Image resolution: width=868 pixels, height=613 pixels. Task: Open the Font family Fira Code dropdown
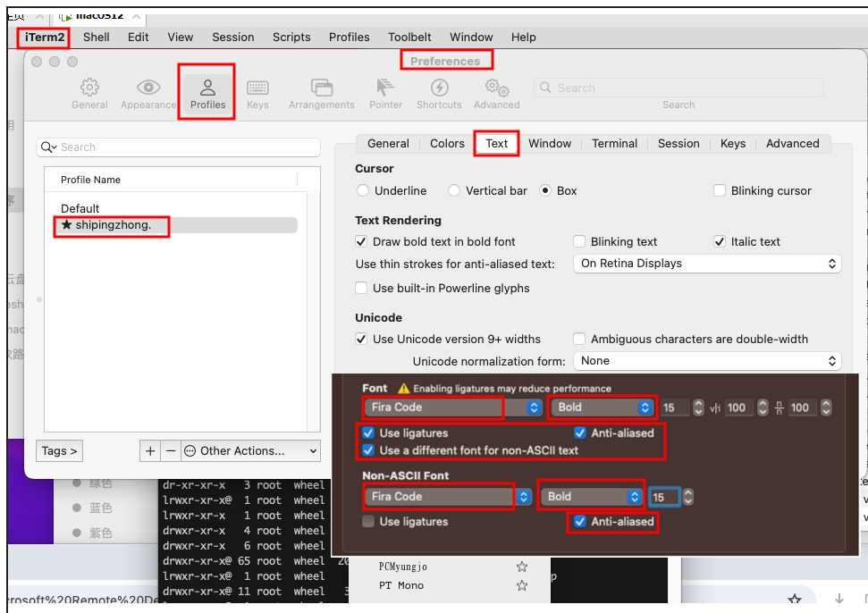click(x=453, y=407)
